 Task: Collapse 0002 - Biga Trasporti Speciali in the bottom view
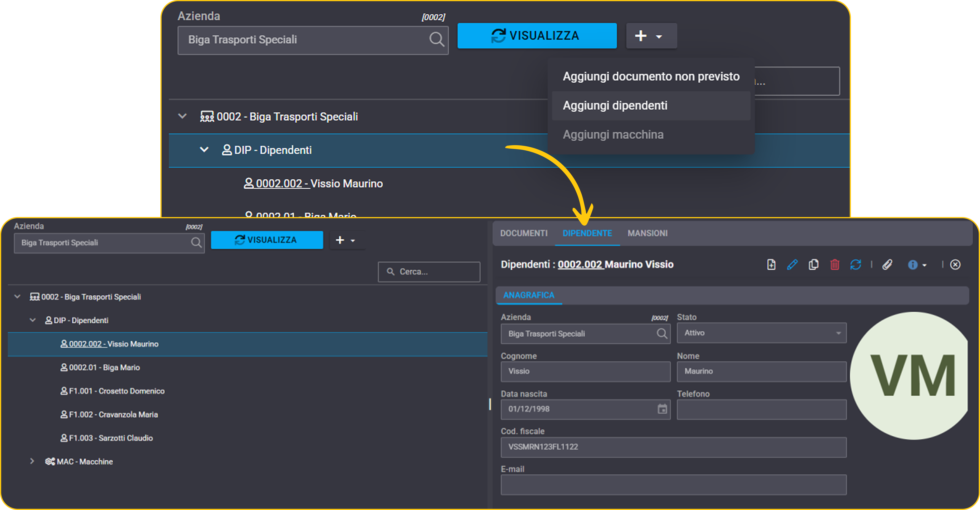point(17,297)
